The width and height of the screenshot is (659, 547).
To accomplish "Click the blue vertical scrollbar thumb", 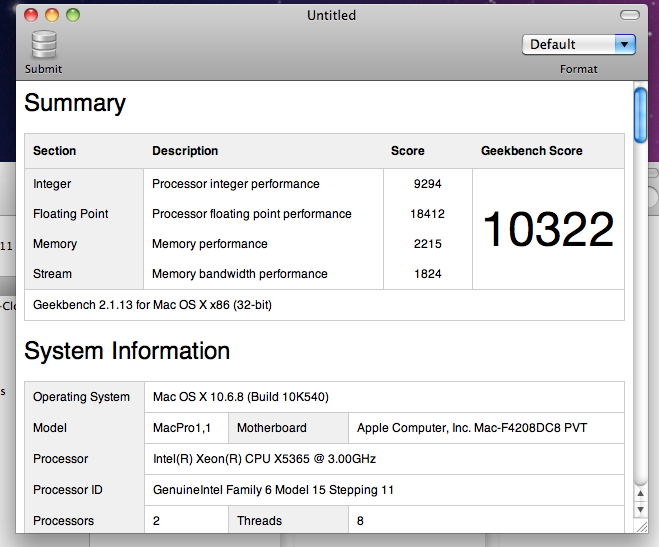I will click(640, 115).
